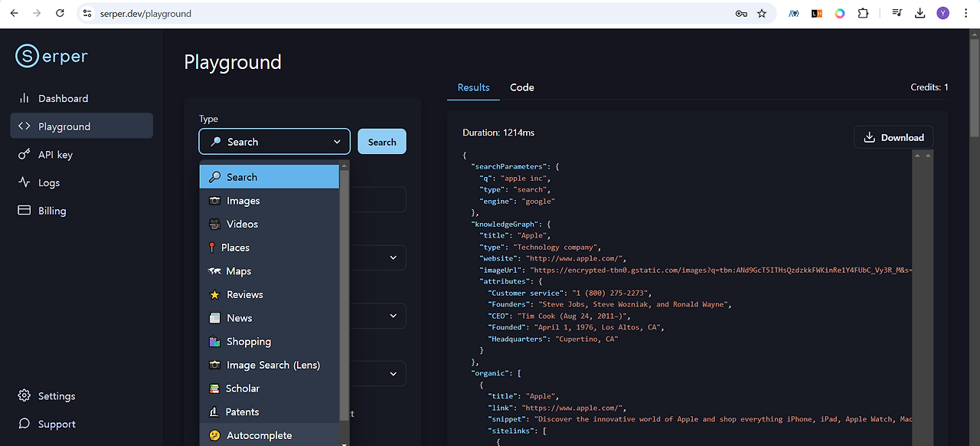Select the Images search type icon

215,200
